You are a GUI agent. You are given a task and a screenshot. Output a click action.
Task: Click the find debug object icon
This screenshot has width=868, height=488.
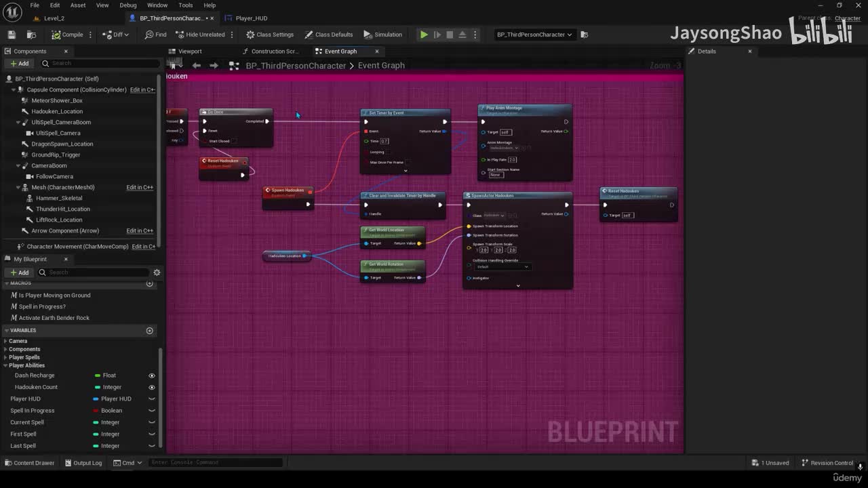click(x=585, y=35)
